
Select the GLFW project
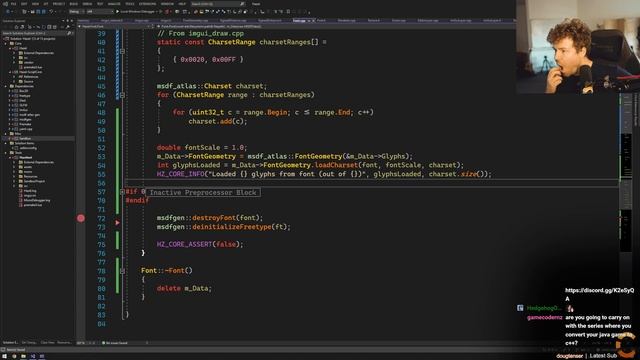(x=23, y=105)
